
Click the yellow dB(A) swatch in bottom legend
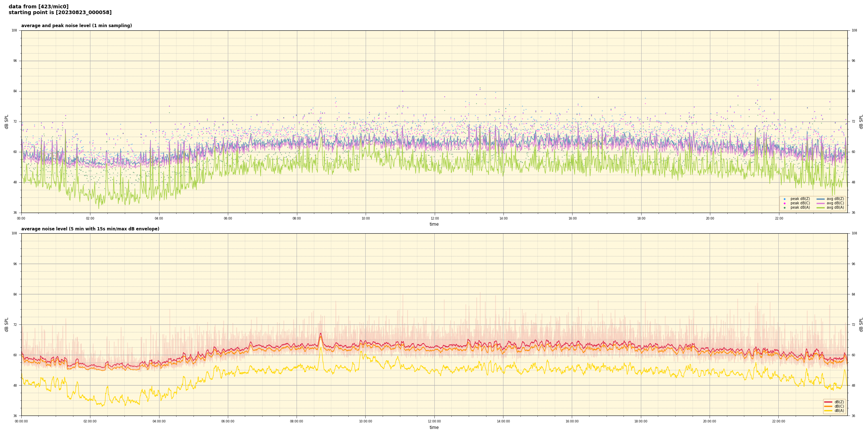[828, 410]
